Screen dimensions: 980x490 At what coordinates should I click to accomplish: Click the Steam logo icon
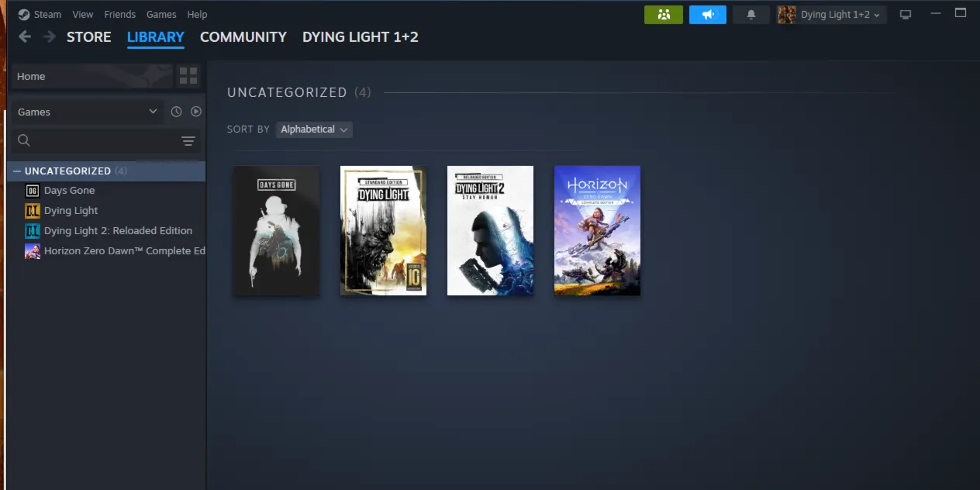[24, 14]
